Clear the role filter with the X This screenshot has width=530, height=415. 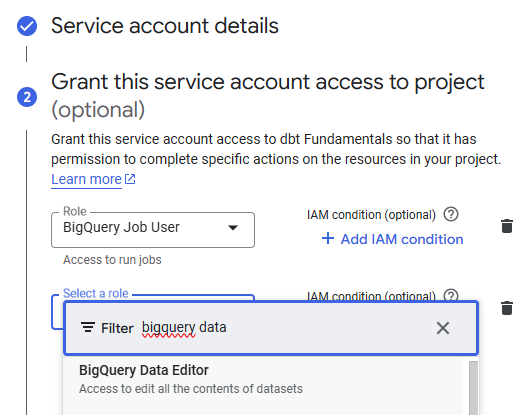443,328
